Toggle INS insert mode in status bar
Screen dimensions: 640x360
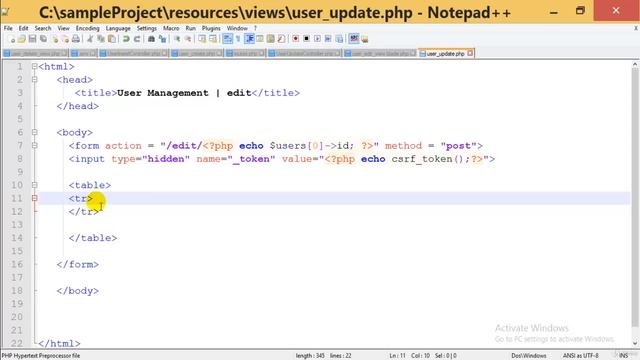624,356
